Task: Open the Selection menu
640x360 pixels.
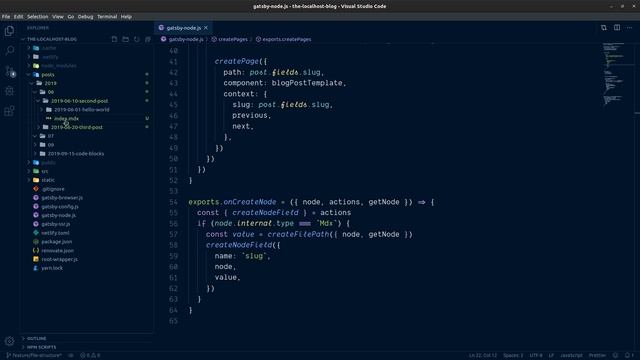Action: click(x=38, y=17)
